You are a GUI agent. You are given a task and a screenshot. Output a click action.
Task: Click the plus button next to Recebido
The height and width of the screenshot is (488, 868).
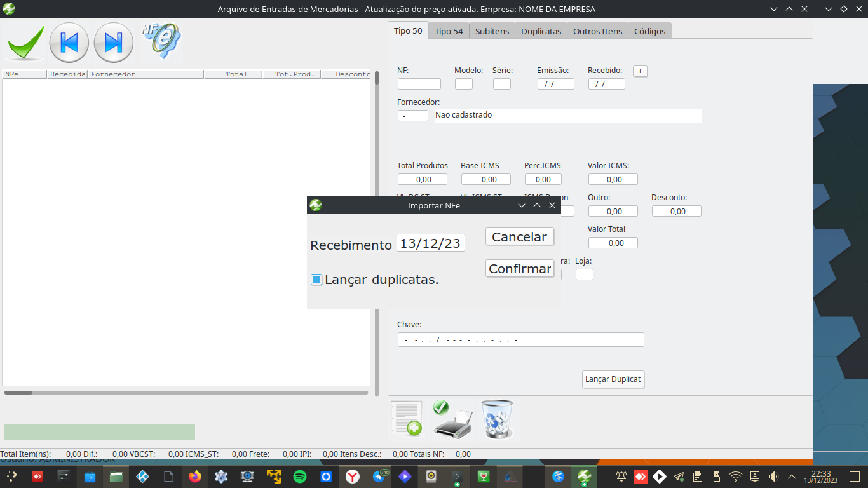tap(640, 71)
